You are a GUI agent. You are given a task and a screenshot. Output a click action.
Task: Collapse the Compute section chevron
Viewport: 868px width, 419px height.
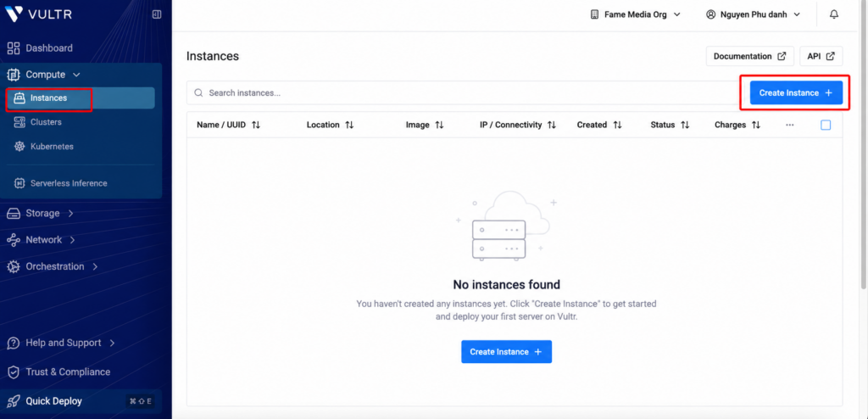tap(77, 75)
